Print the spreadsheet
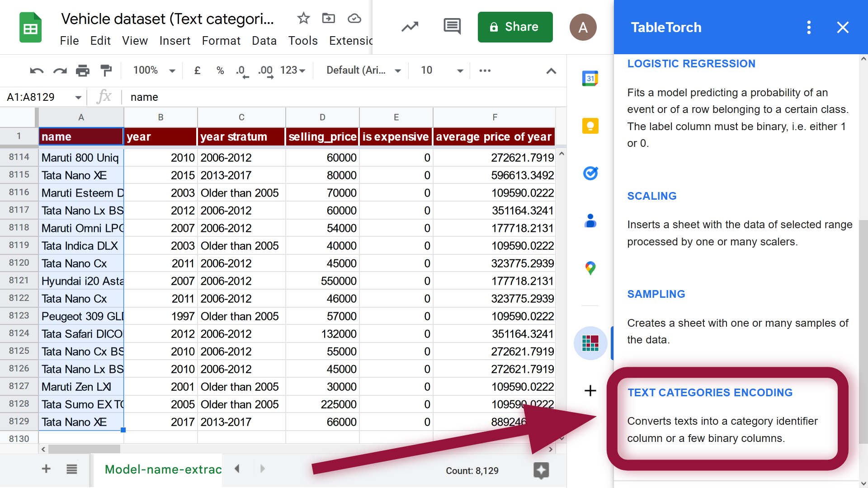The width and height of the screenshot is (868, 488). pyautogui.click(x=82, y=70)
